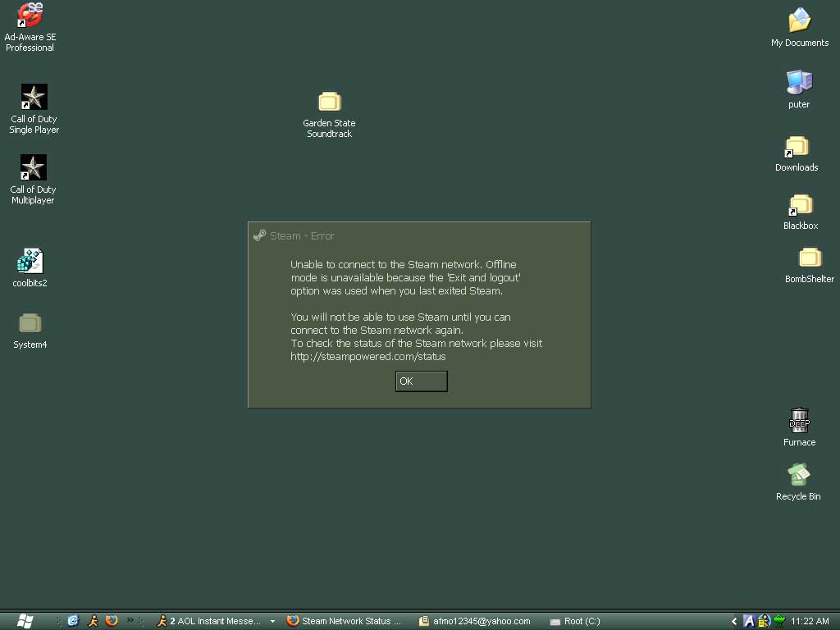
Task: Click the 'Steam - Error' title bar text
Action: coord(302,235)
